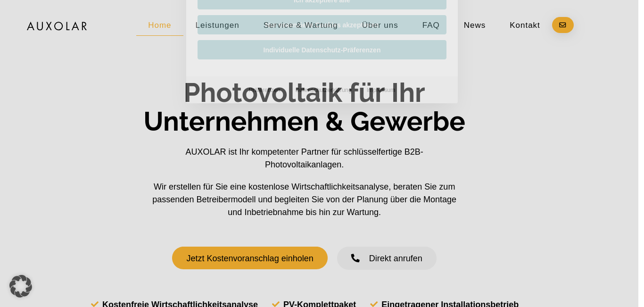Image resolution: width=644 pixels, height=307 pixels.
Task: Click the paragraph starting 'AUXOLAR ist Ihr kompetenter'
Action: pos(305,158)
